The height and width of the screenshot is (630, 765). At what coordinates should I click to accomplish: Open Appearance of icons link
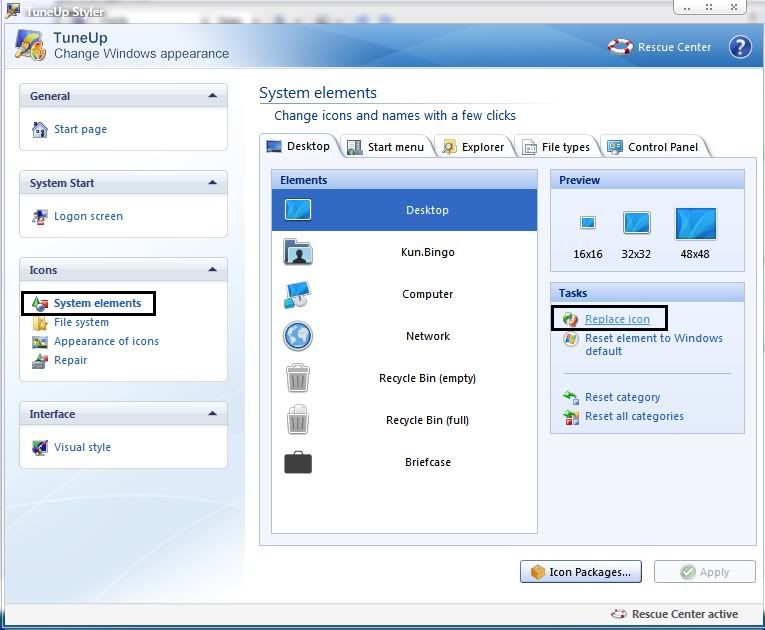tap(106, 341)
